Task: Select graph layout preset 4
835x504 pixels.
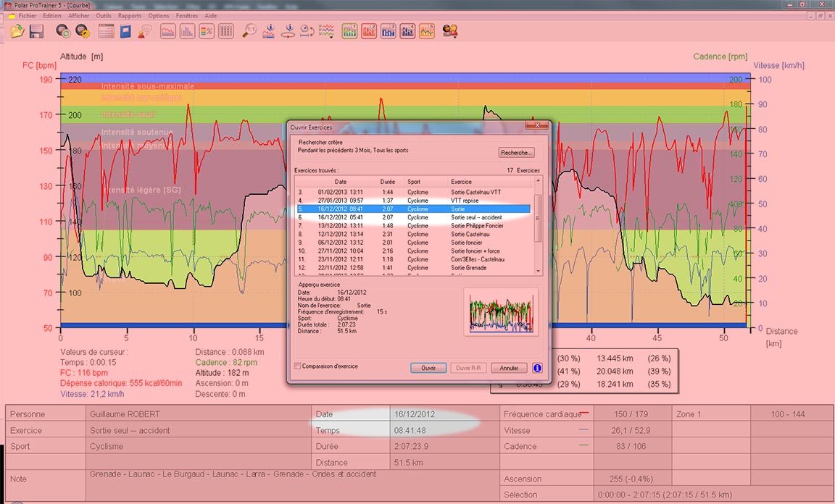Action: [407, 31]
